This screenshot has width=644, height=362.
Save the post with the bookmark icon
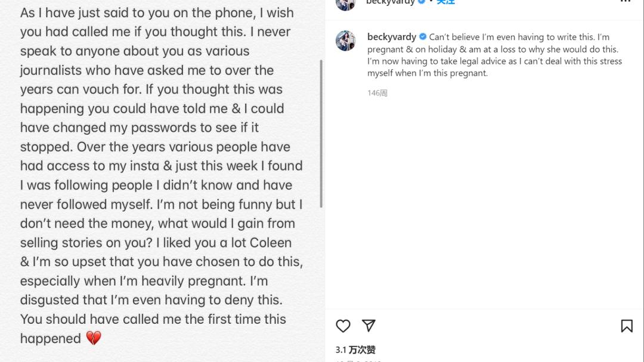pos(627,326)
